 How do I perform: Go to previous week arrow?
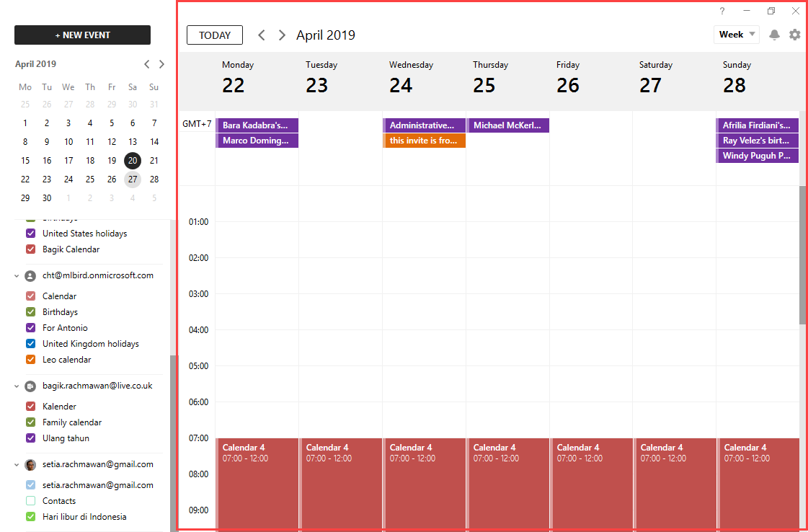click(262, 35)
